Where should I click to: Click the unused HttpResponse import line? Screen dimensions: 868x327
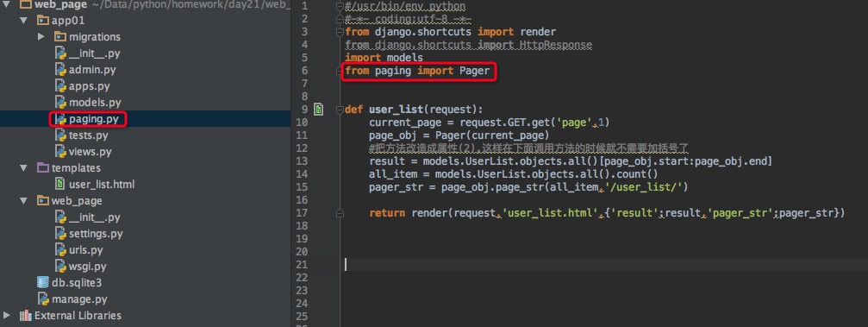pos(468,44)
